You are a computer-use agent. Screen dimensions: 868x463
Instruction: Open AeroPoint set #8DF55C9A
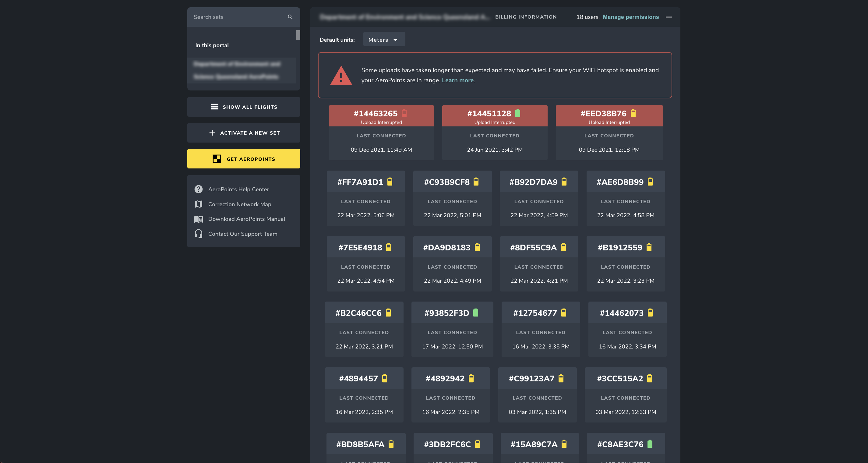[x=539, y=263]
